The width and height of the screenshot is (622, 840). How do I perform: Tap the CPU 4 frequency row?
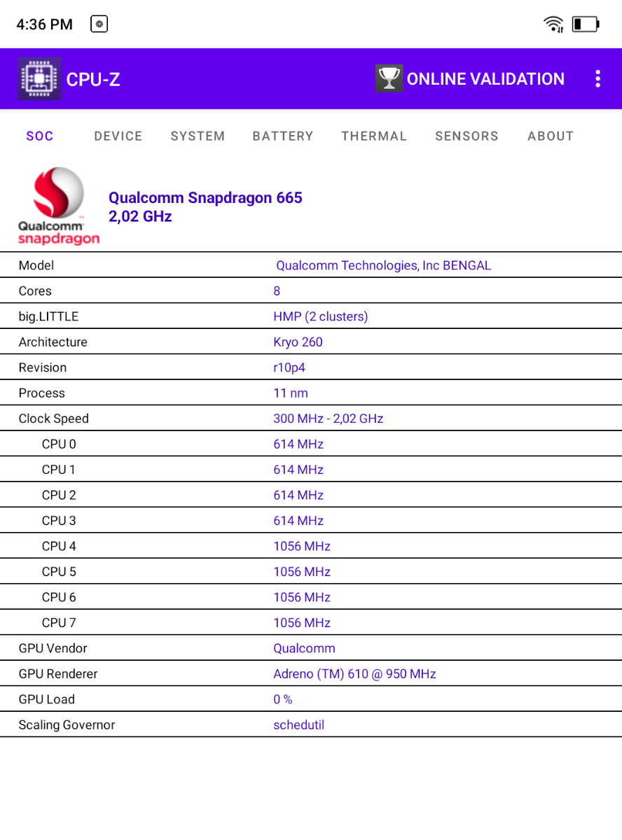(311, 546)
